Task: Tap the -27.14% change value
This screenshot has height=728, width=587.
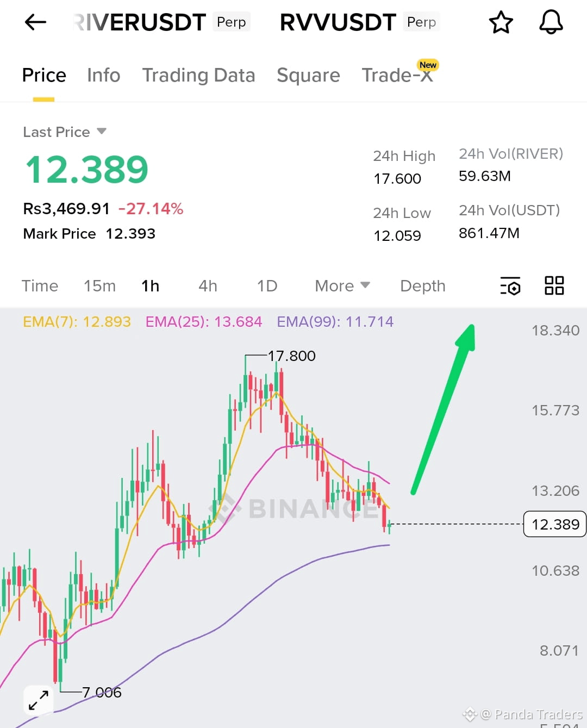Action: coord(151,208)
